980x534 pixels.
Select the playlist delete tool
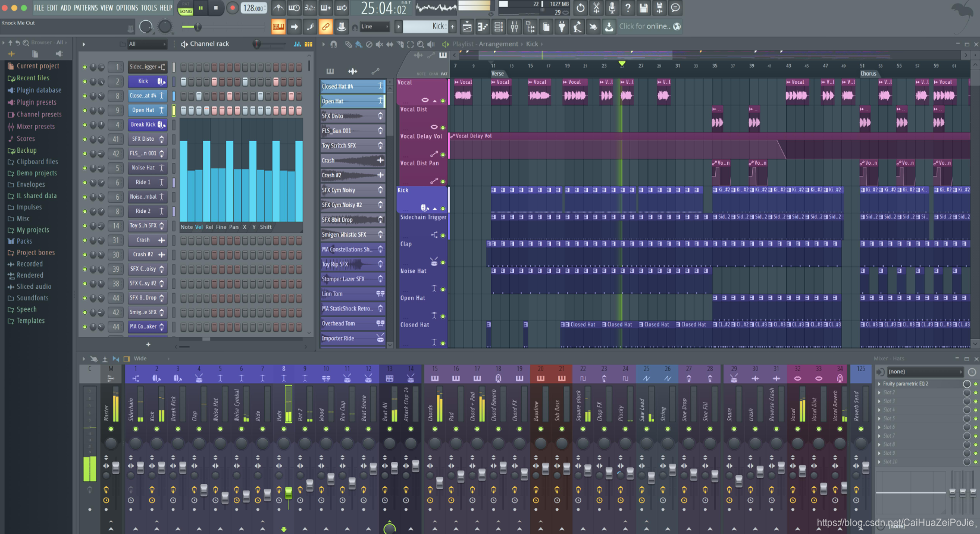369,44
